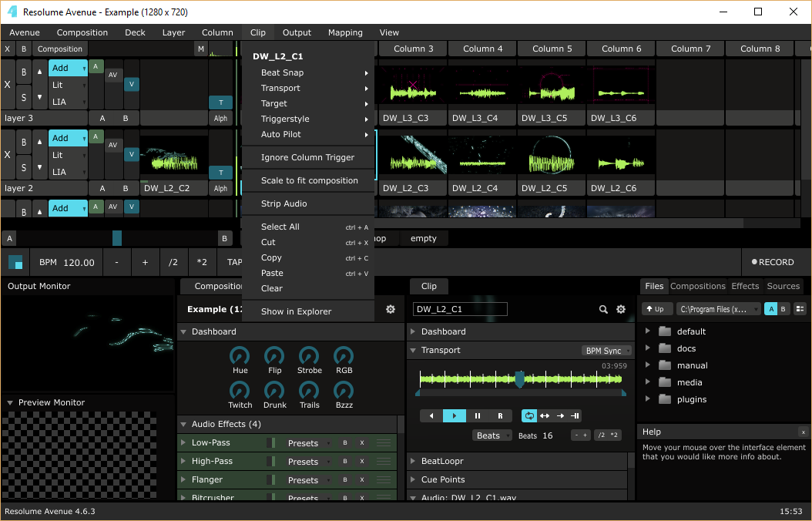The image size is (812, 521).
Task: Switch to the Effects tab
Action: (x=745, y=286)
